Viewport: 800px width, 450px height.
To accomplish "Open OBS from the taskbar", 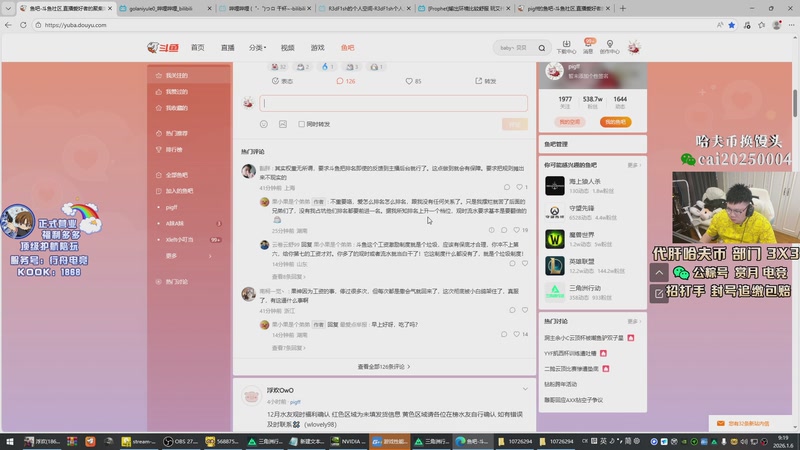I will 181,441.
